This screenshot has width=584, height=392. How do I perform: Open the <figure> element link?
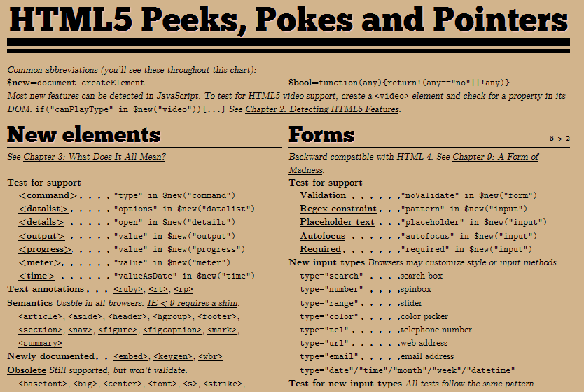point(118,330)
